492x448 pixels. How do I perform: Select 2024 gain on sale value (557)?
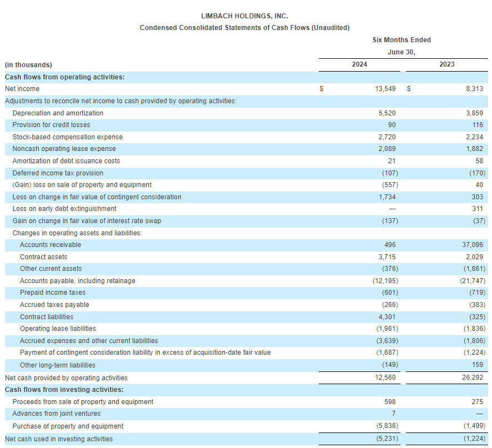pyautogui.click(x=390, y=185)
